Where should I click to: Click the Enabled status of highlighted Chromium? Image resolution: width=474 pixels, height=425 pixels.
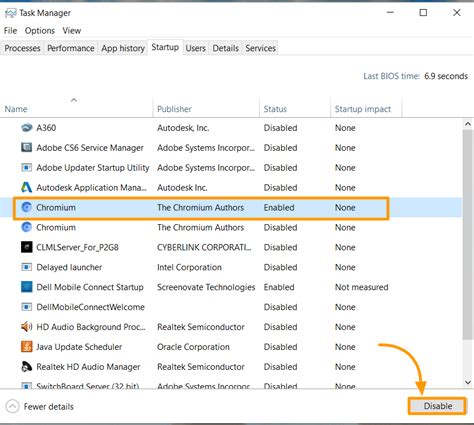279,207
